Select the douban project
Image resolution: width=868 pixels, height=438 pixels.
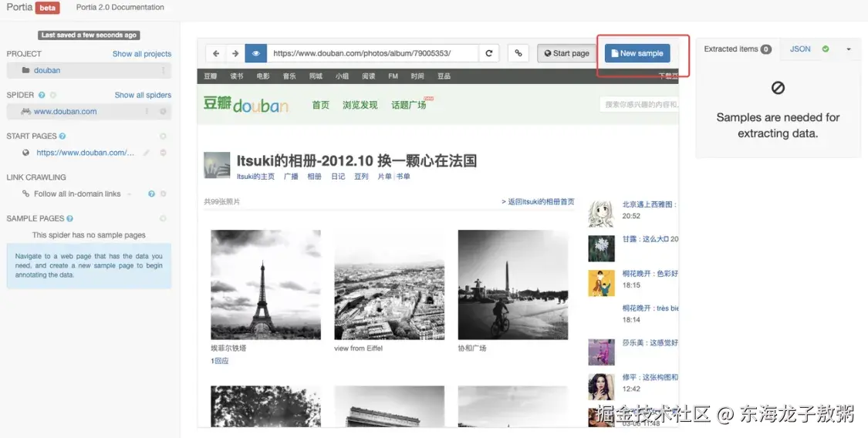point(47,70)
